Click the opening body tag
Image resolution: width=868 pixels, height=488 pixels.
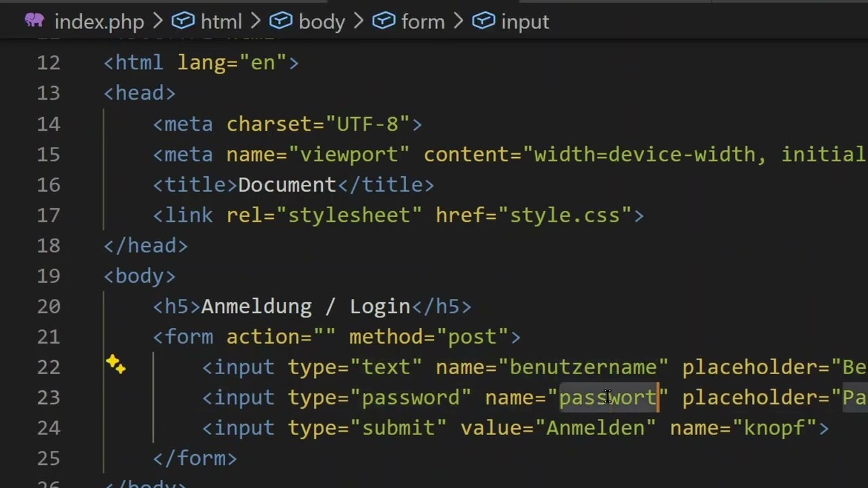[x=140, y=277]
